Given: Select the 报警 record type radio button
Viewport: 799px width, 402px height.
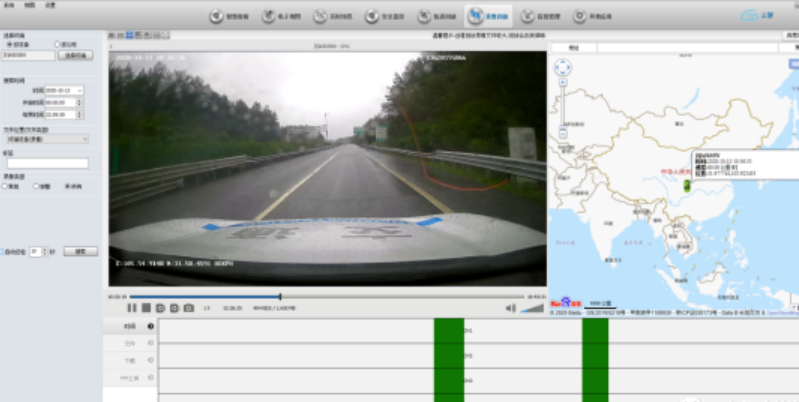Looking at the screenshot, I should [37, 186].
